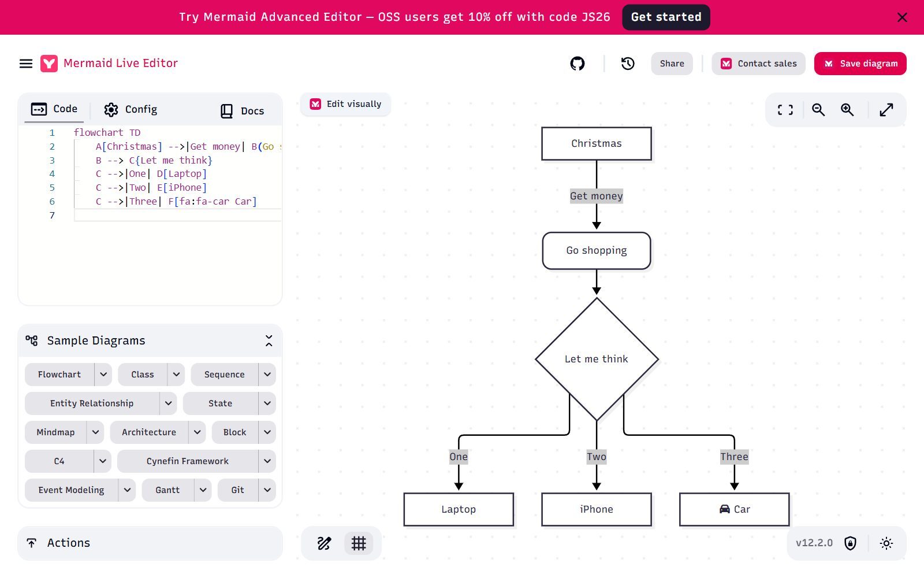
Task: Open the Mindmap sample dropdown arrow
Action: tap(95, 432)
